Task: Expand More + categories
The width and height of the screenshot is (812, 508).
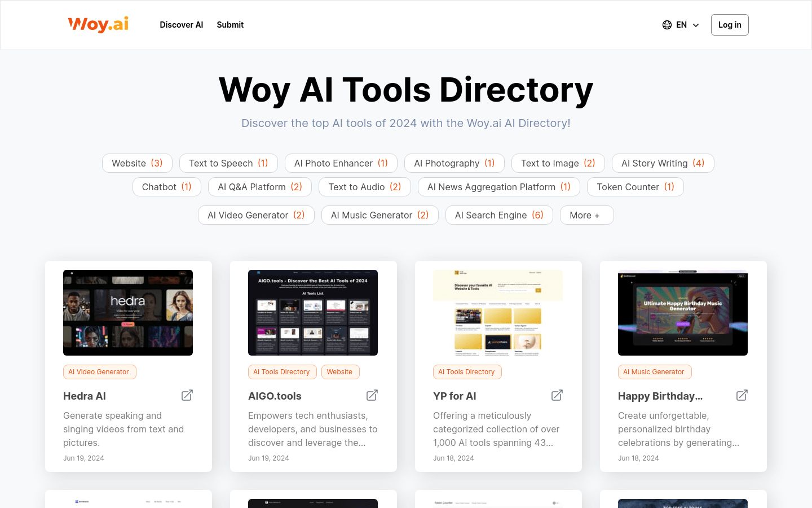Action: [x=586, y=215]
